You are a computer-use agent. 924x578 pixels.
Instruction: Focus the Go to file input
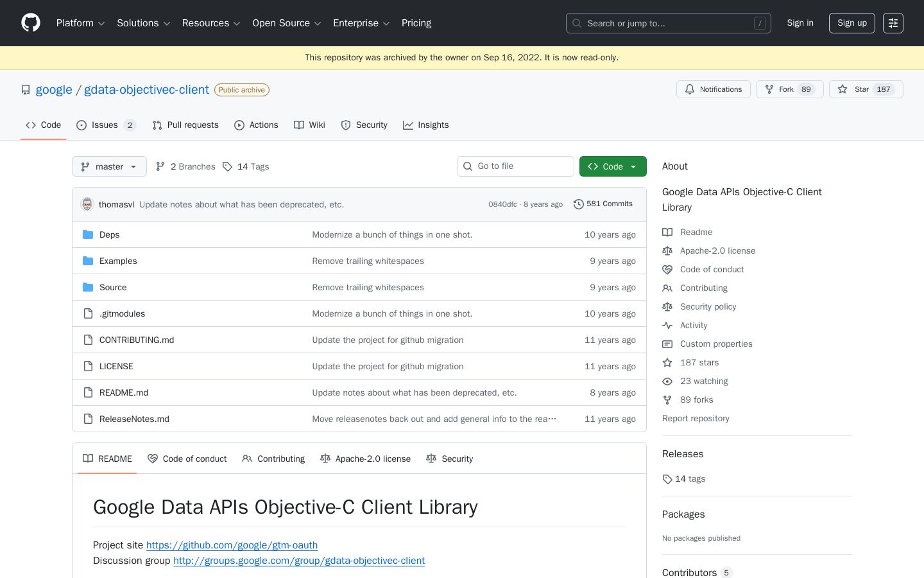tap(515, 166)
